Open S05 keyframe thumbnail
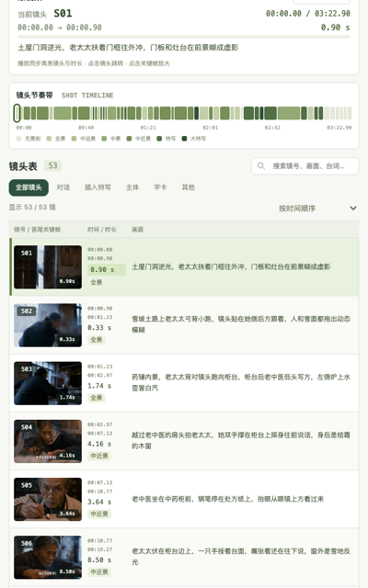Image resolution: width=368 pixels, height=588 pixels. pos(48,500)
